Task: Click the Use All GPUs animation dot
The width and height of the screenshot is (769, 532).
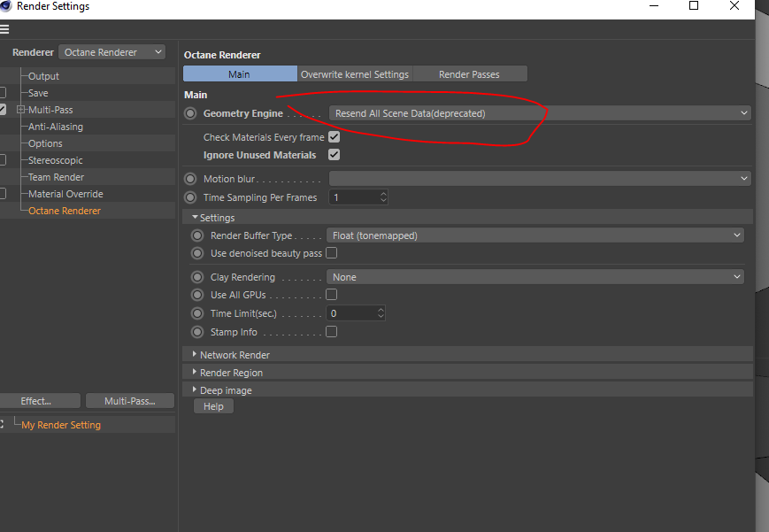Action: pyautogui.click(x=197, y=295)
